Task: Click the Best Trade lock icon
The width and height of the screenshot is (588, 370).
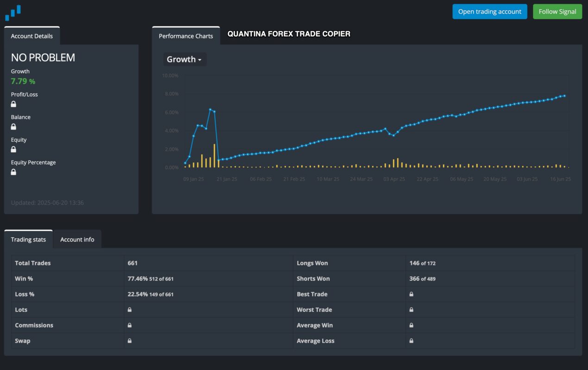Action: 411,294
